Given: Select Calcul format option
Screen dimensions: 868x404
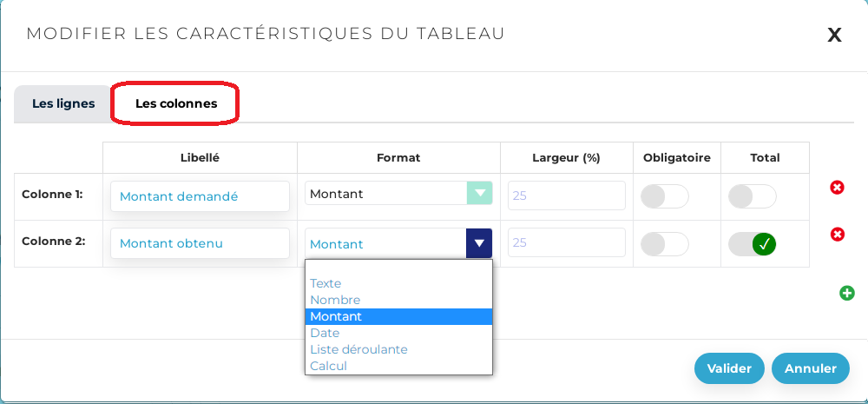Looking at the screenshot, I should pyautogui.click(x=328, y=366).
